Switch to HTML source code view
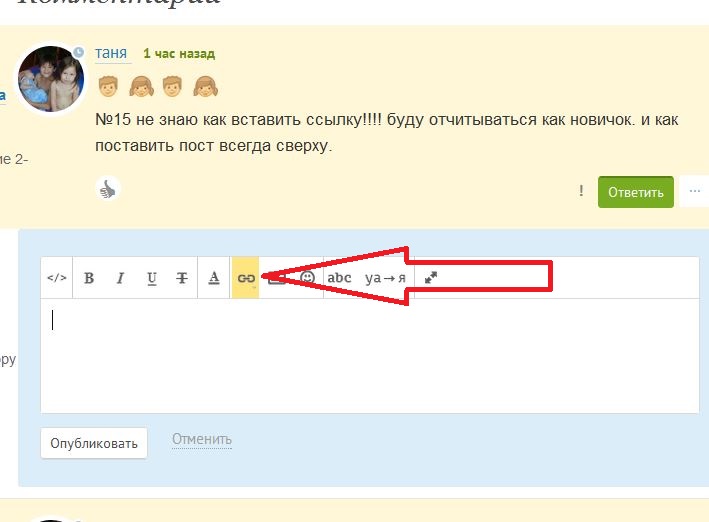Viewport: 709px width, 522px height. [57, 278]
